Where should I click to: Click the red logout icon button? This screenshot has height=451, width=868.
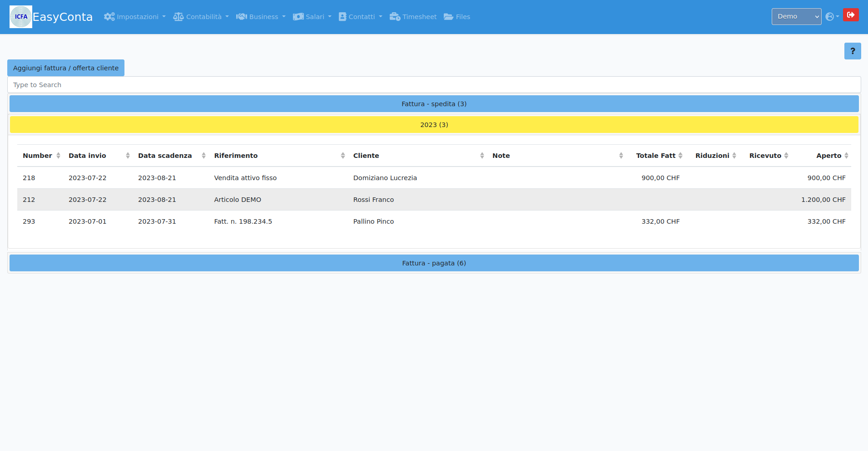coord(851,15)
